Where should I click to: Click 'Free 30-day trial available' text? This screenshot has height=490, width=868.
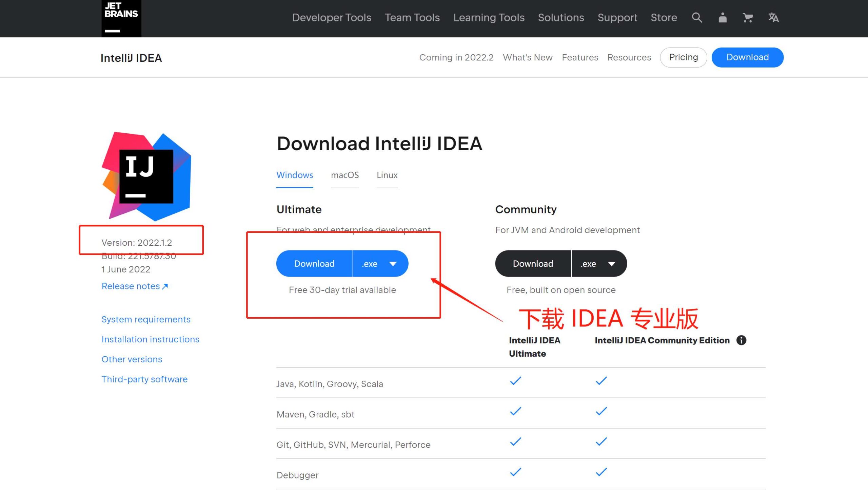[342, 290]
